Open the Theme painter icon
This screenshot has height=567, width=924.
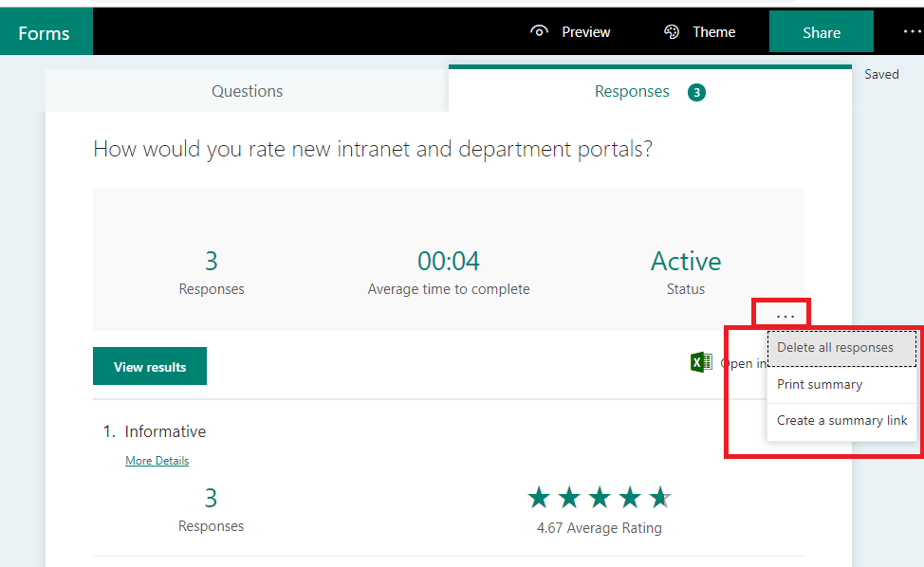click(672, 31)
